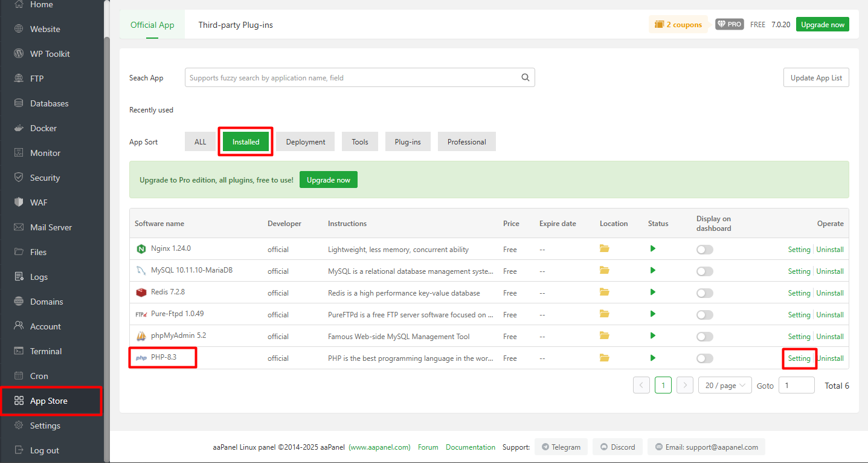Open phpMyAdmin location folder icon
The width and height of the screenshot is (868, 463).
click(x=605, y=335)
